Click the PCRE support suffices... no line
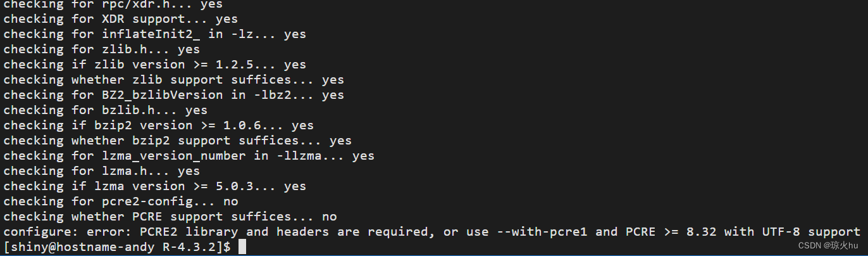 pyautogui.click(x=170, y=217)
